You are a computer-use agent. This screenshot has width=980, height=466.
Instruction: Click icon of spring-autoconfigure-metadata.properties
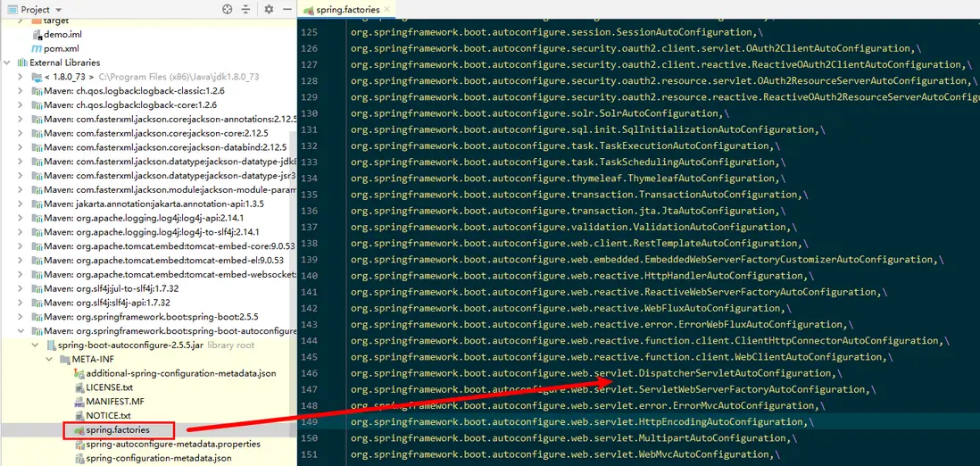click(x=79, y=444)
